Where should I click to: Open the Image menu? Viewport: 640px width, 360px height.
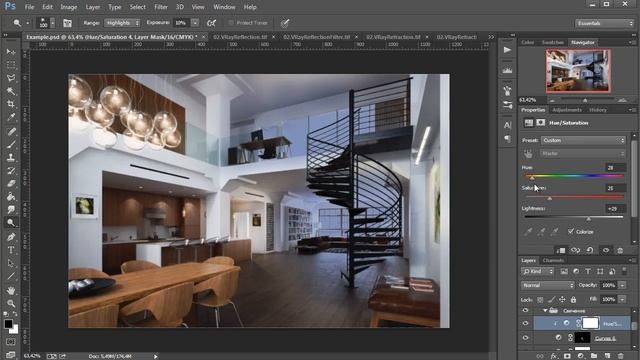click(x=69, y=7)
